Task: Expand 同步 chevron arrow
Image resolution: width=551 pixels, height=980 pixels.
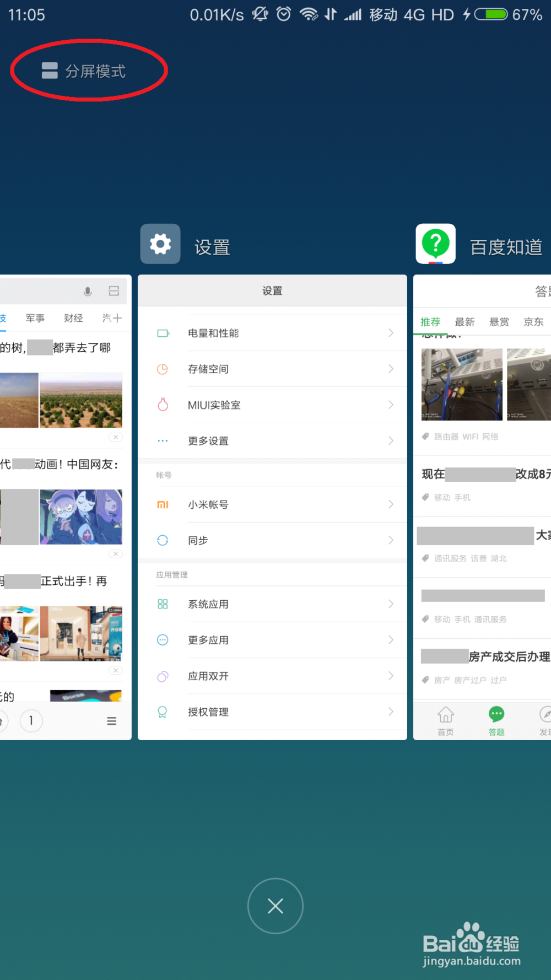Action: point(391,540)
